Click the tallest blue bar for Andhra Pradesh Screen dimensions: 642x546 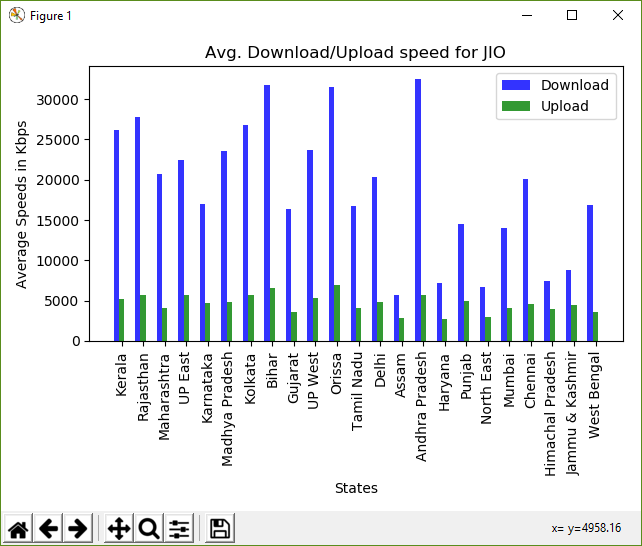pos(418,210)
